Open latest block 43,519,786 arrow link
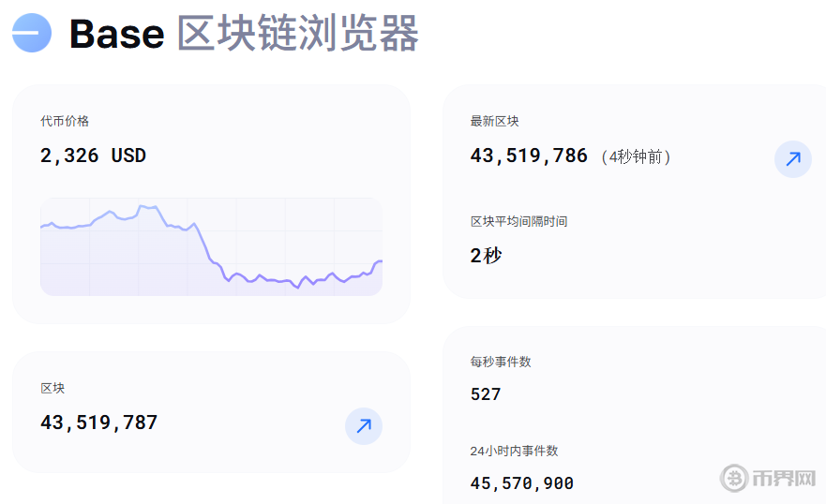Screen dimensions: 826x504 pyautogui.click(x=793, y=159)
